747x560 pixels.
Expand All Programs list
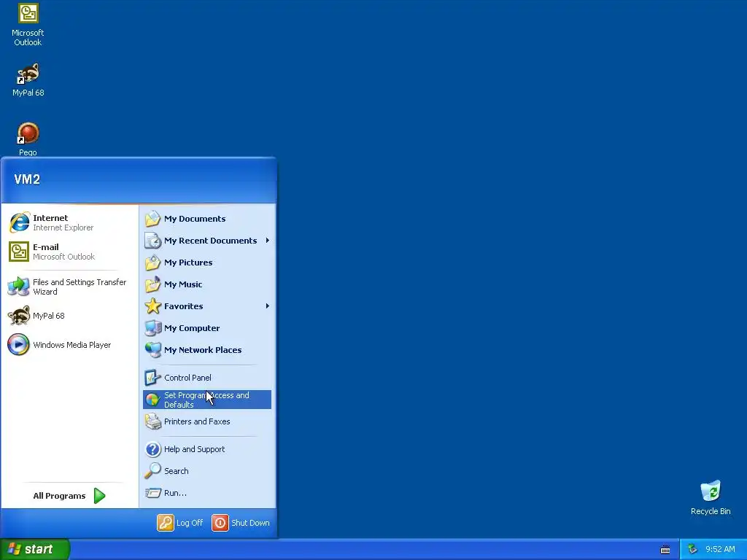pos(69,496)
